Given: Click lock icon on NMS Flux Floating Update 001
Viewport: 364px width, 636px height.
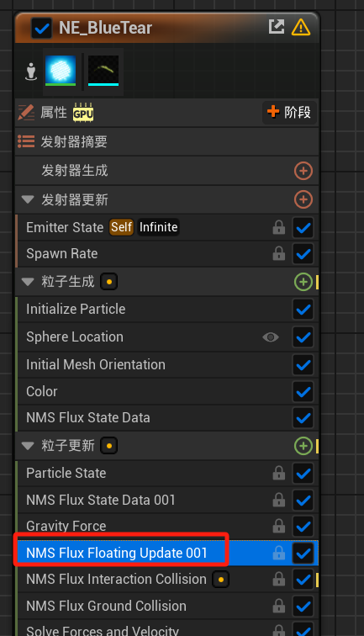Looking at the screenshot, I should [279, 553].
